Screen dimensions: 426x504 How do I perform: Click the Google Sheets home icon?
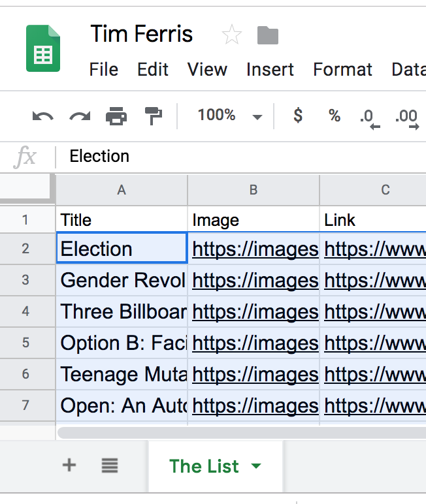pyautogui.click(x=42, y=48)
